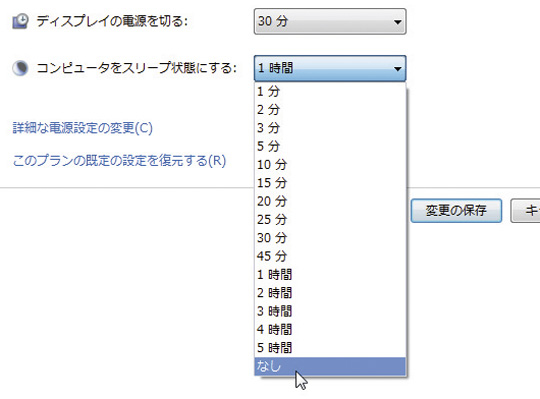Choose 1 分 in the dropdown list
The width and height of the screenshot is (540, 399).
[x=330, y=92]
